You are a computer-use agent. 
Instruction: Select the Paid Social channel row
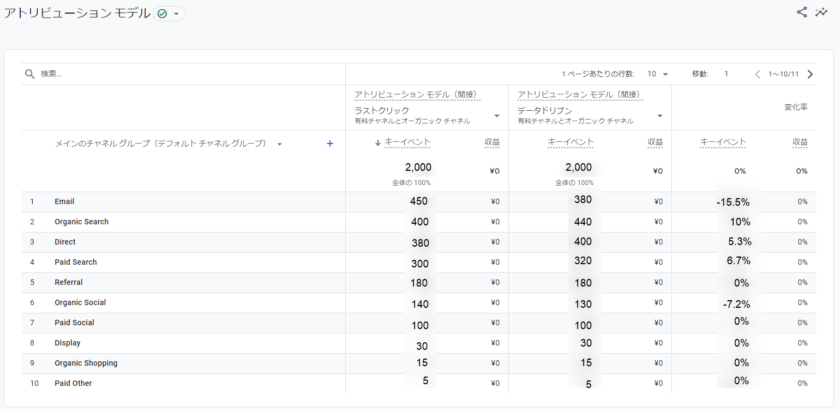[x=75, y=323]
